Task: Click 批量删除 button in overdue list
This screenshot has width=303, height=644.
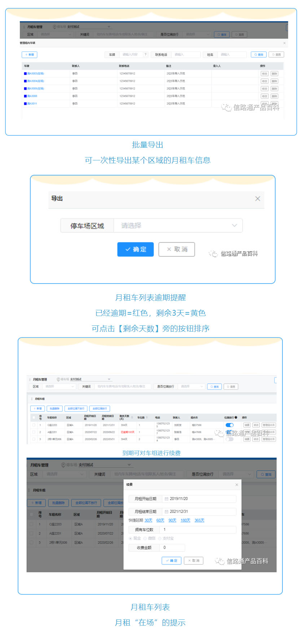Action: point(54,409)
